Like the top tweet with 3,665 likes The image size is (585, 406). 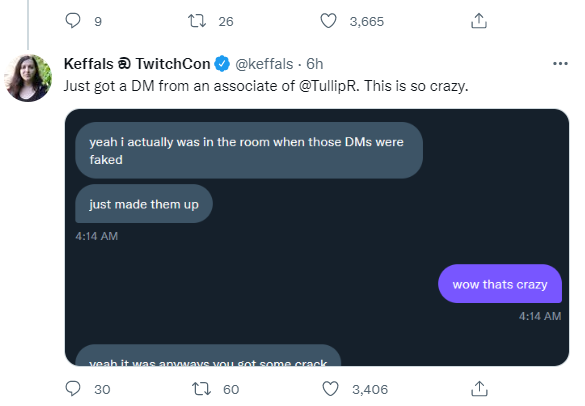point(328,21)
